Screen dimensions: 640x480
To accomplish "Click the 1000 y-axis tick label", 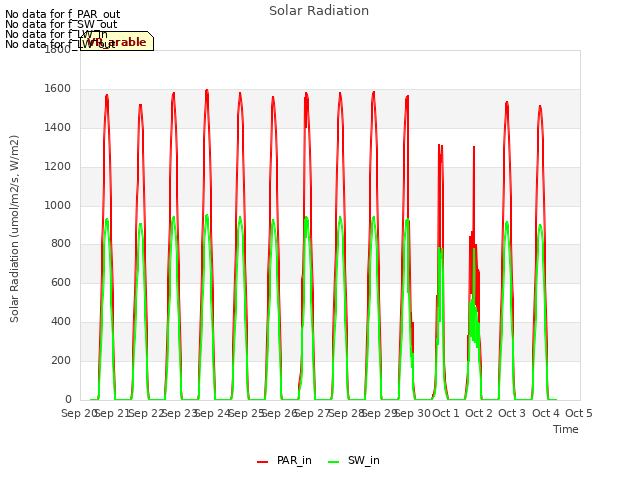I will tap(58, 205).
